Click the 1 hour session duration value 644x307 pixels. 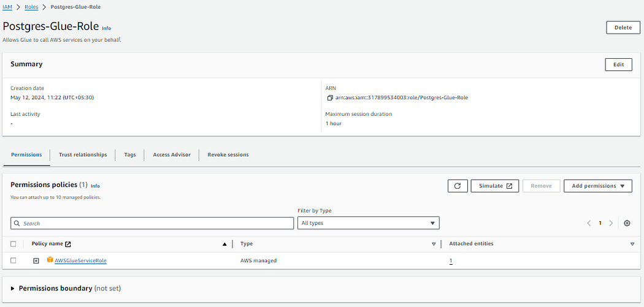coord(334,124)
